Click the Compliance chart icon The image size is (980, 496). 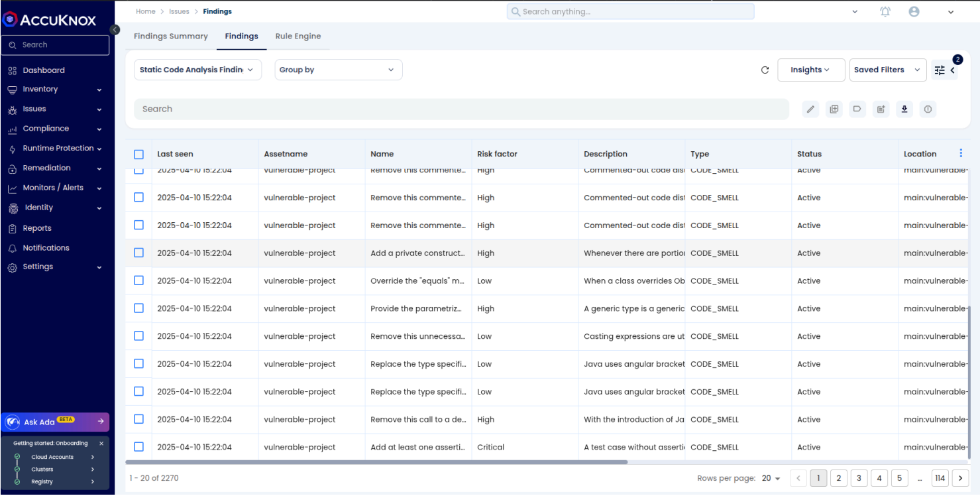(x=12, y=129)
